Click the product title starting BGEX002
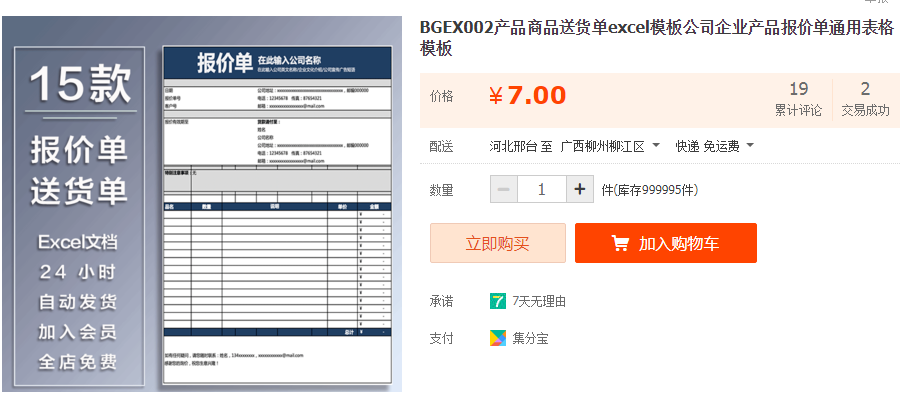Viewport: 903px width, 415px height. [657, 38]
